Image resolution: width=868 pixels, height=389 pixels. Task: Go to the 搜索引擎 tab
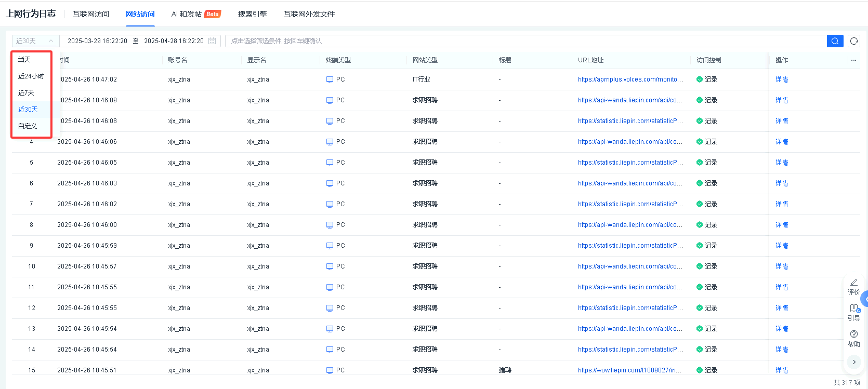coord(252,14)
